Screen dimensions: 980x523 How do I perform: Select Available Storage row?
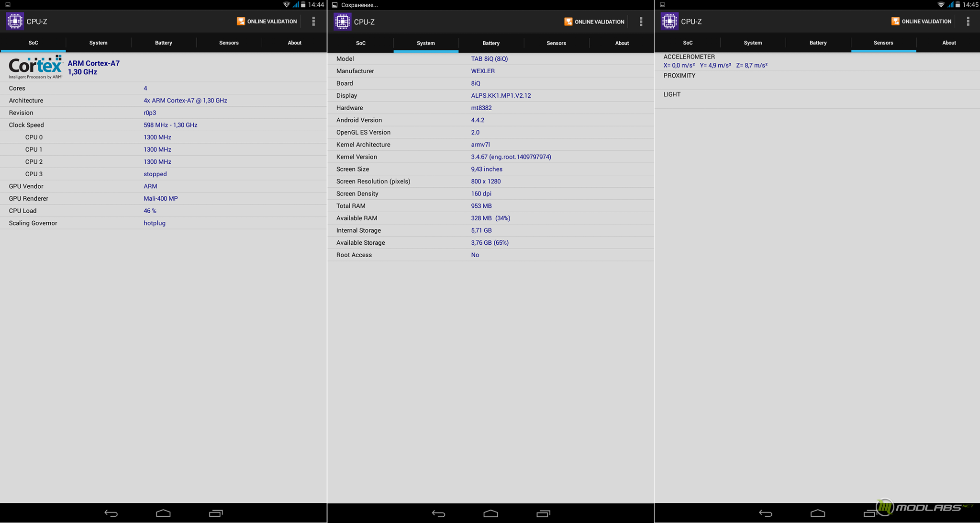[x=490, y=243]
